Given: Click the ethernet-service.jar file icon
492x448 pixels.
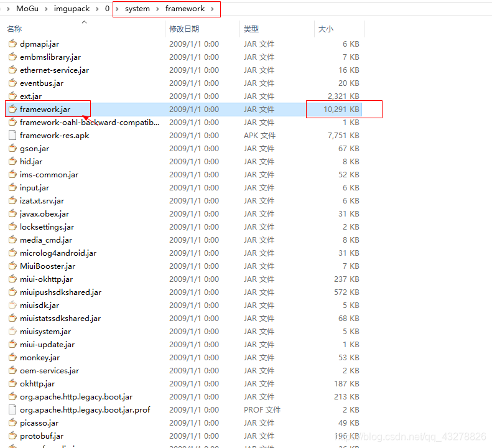Looking at the screenshot, I should [x=12, y=70].
